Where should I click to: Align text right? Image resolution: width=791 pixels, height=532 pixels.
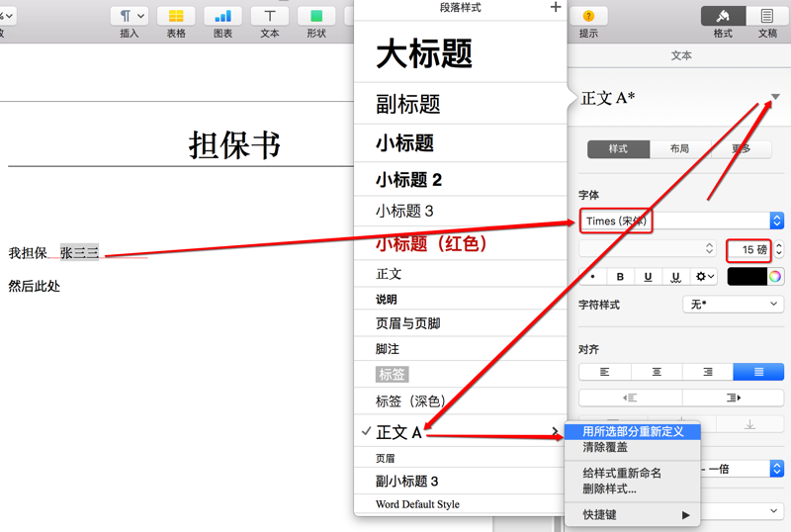pyautogui.click(x=708, y=372)
